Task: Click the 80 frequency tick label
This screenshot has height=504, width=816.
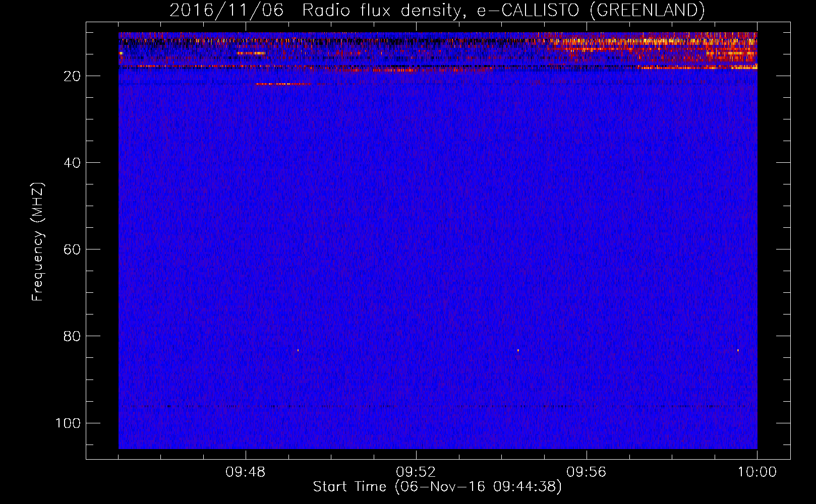Action: [x=73, y=336]
